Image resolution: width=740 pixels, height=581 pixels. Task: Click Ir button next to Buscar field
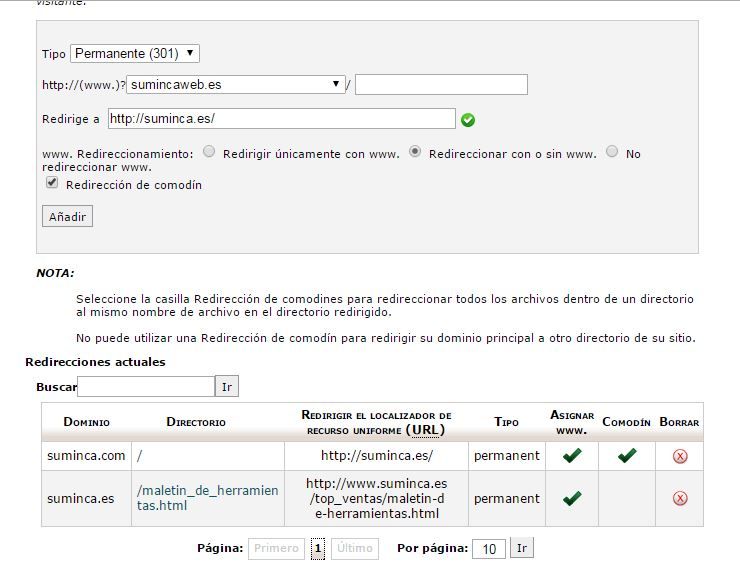[227, 387]
